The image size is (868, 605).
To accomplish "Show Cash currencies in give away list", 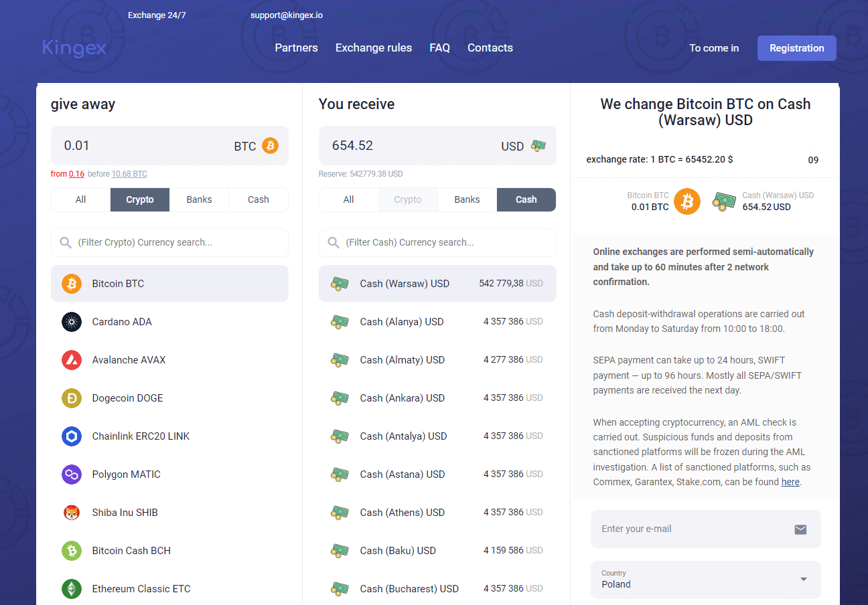I will coord(258,199).
